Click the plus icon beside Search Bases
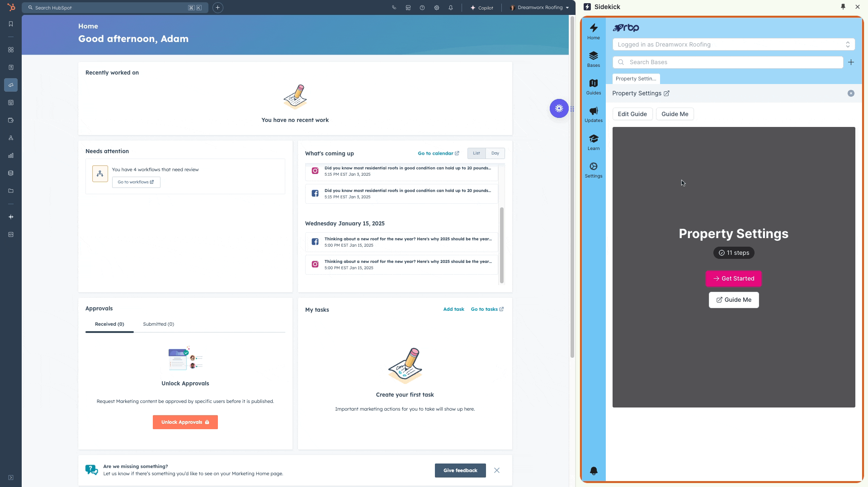 [x=851, y=62]
